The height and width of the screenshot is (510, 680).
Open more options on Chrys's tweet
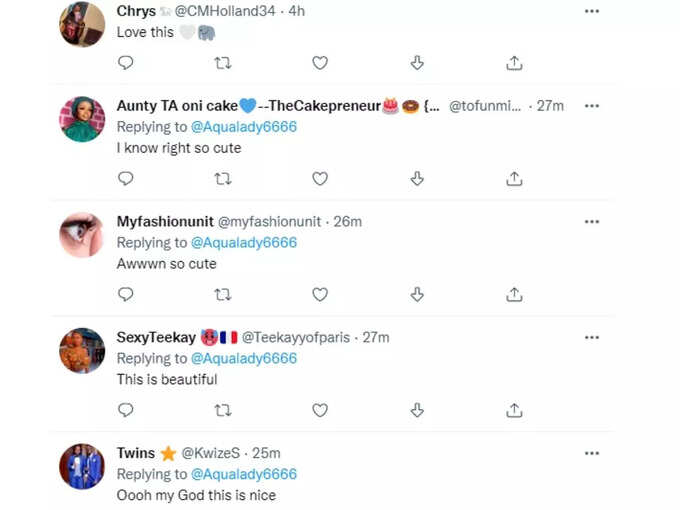592,11
